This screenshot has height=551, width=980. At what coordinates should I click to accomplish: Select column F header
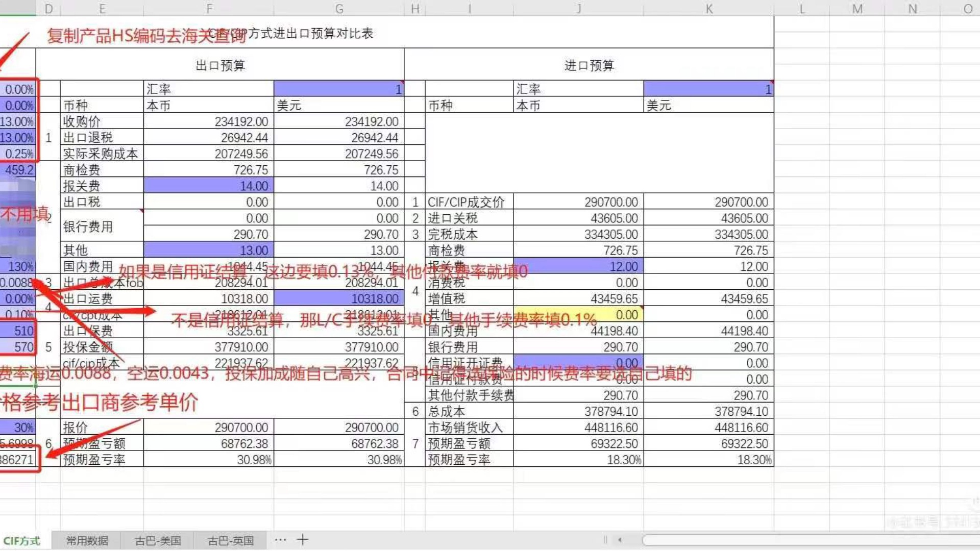[209, 9]
